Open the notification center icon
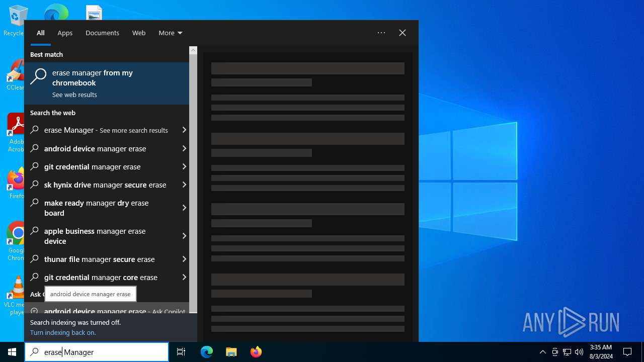 (x=627, y=352)
